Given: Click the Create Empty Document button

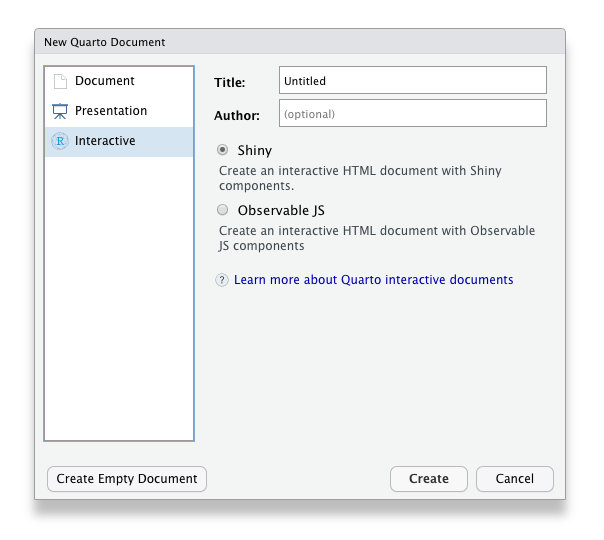Looking at the screenshot, I should tap(127, 479).
